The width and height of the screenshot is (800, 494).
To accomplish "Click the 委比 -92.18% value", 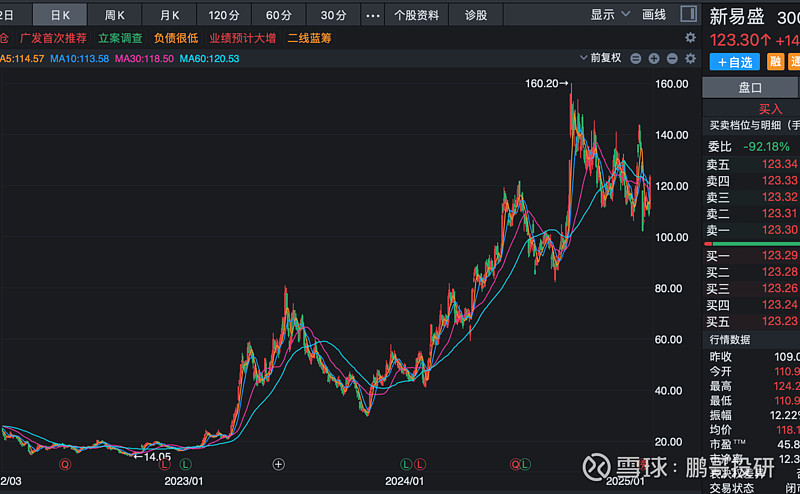I will pos(766,146).
